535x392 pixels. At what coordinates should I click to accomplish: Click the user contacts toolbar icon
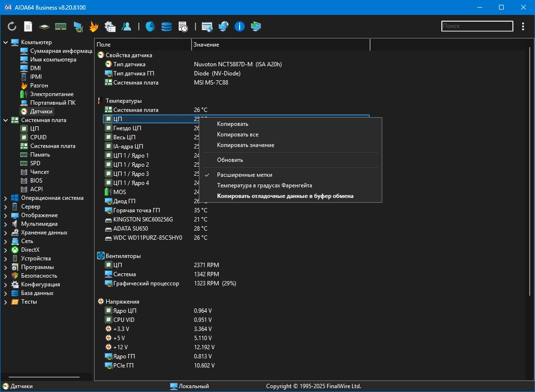tap(126, 26)
